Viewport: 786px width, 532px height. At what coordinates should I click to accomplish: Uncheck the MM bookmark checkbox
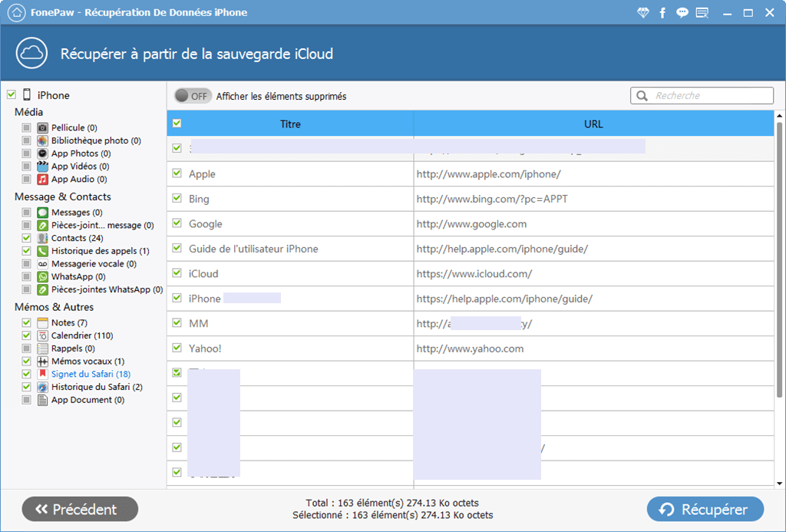tap(177, 322)
